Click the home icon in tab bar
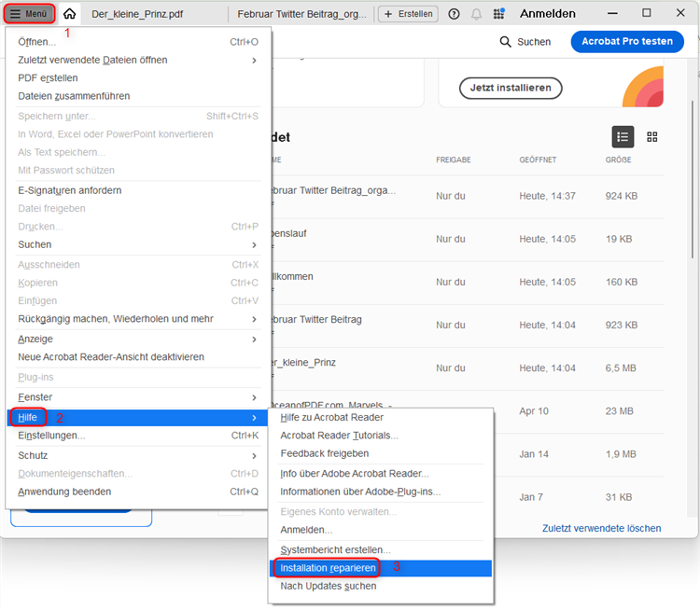Image resolution: width=700 pixels, height=610 pixels. coord(69,14)
